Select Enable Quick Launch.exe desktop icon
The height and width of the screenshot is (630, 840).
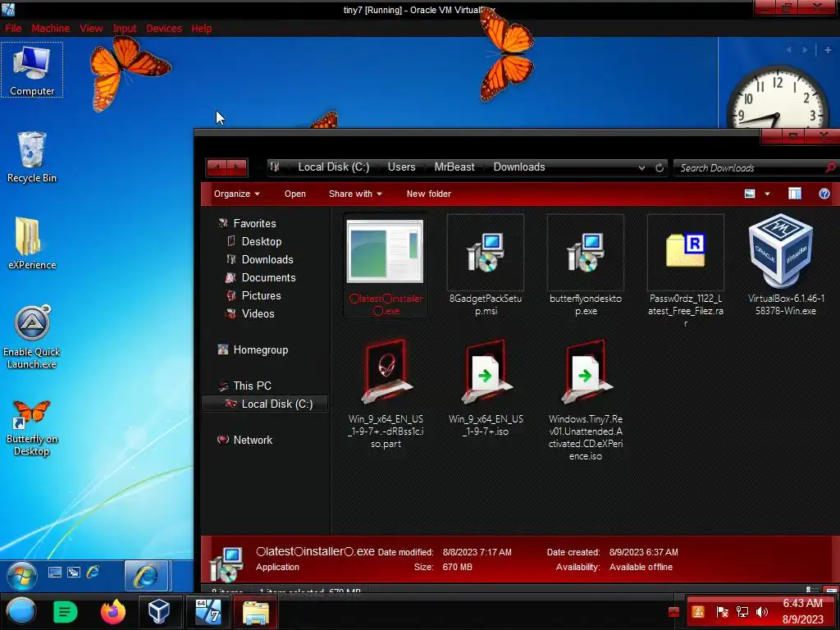pos(32,337)
